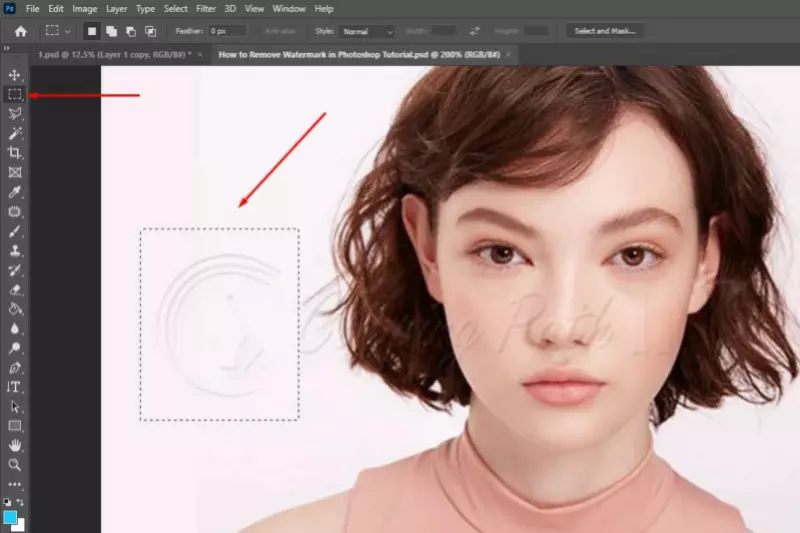Open the View menu
This screenshot has width=800, height=533.
pyautogui.click(x=254, y=9)
